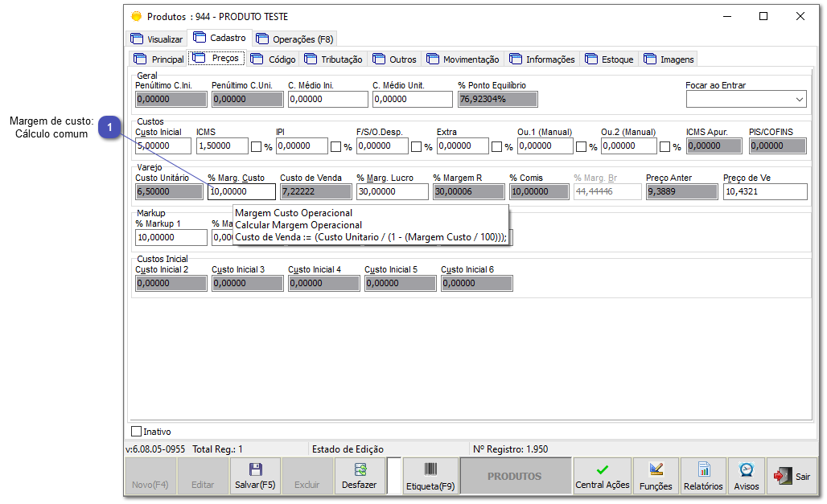827x504 pixels.
Task: Open the Visualizar tab
Action: [x=157, y=39]
